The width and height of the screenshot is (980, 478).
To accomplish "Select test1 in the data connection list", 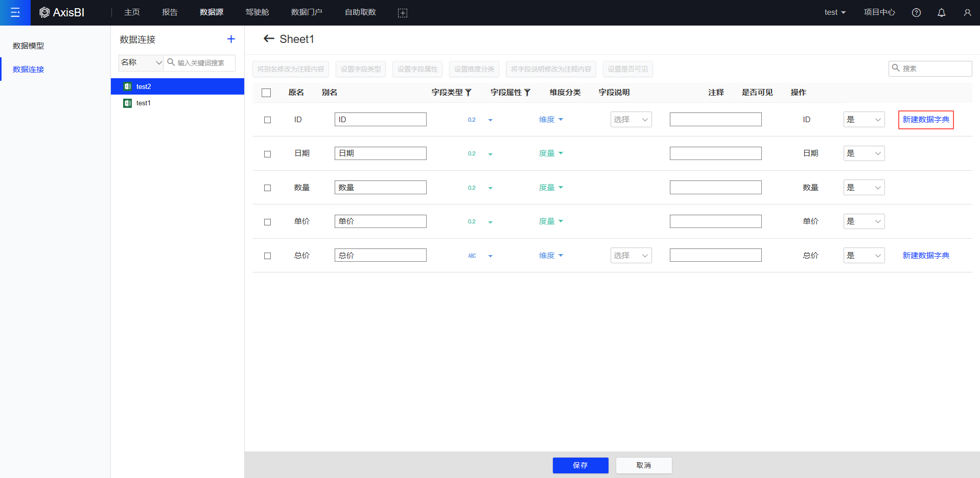I will point(144,103).
